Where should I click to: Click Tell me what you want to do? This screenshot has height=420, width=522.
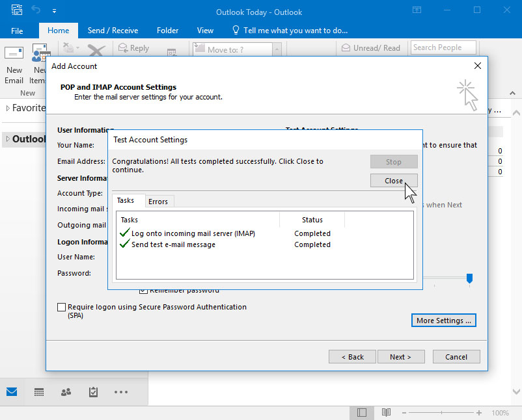click(295, 31)
